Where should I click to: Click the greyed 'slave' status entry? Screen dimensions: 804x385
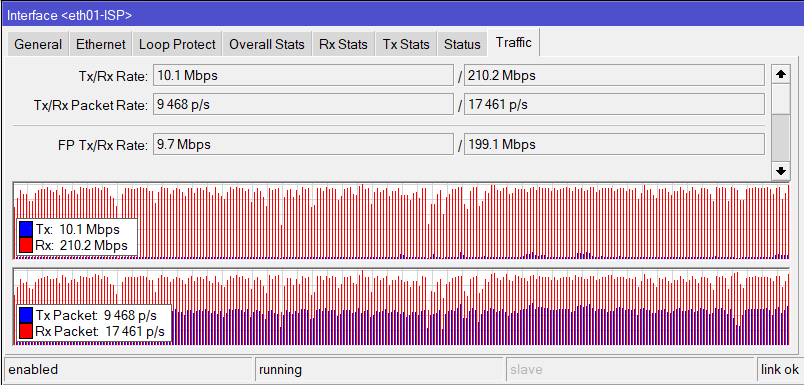coord(630,369)
